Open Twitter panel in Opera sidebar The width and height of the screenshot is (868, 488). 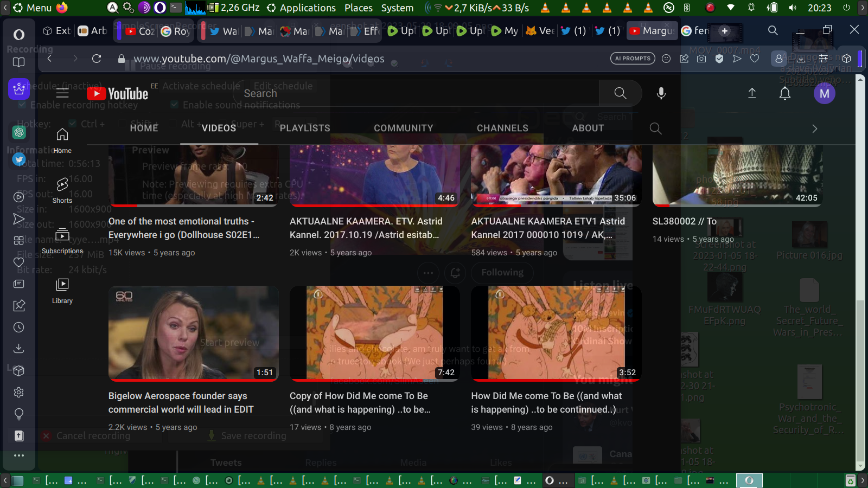[19, 159]
